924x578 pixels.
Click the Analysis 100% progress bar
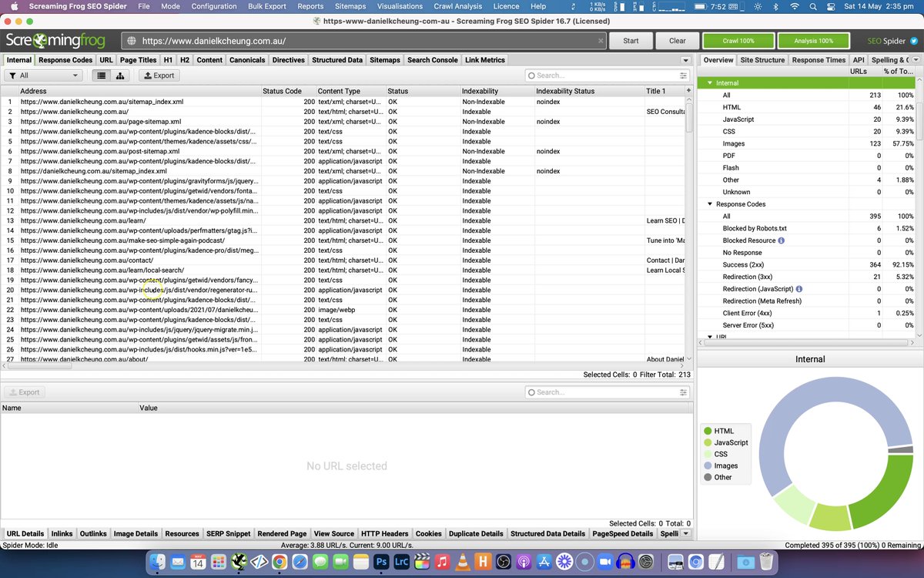(814, 41)
